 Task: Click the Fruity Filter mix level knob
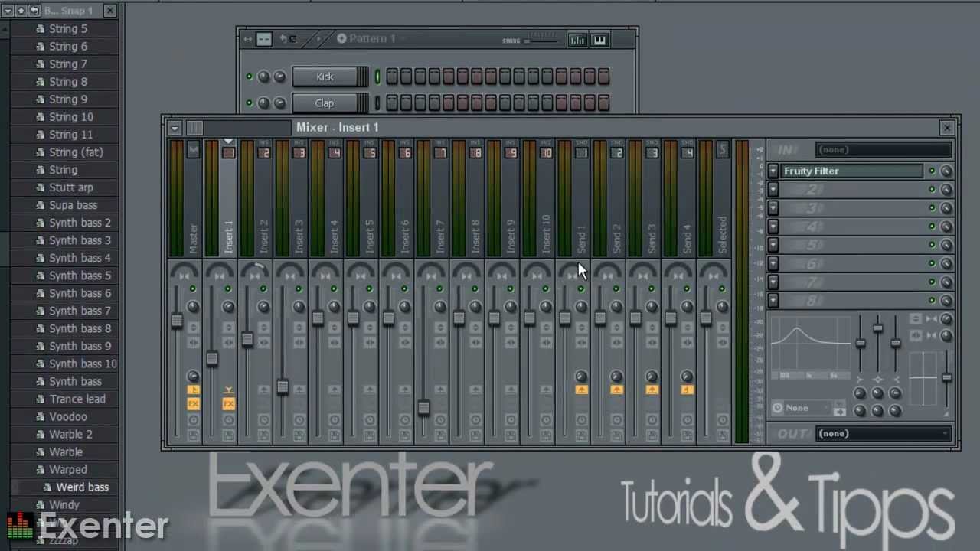pyautogui.click(x=946, y=171)
